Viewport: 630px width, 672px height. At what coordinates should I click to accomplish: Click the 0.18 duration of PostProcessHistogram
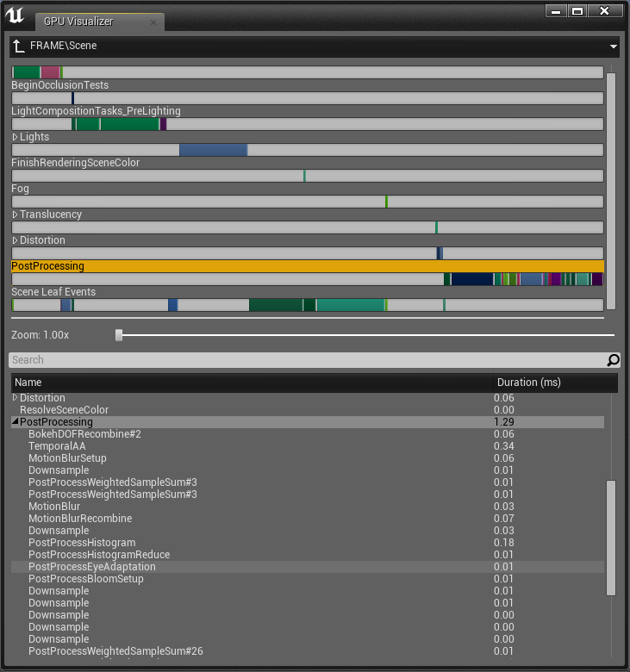pos(504,543)
